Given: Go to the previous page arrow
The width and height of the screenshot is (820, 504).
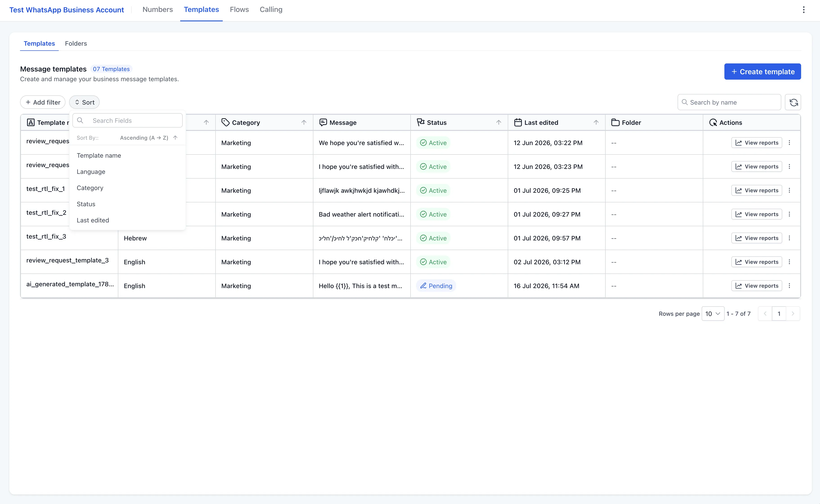Looking at the screenshot, I should [765, 314].
